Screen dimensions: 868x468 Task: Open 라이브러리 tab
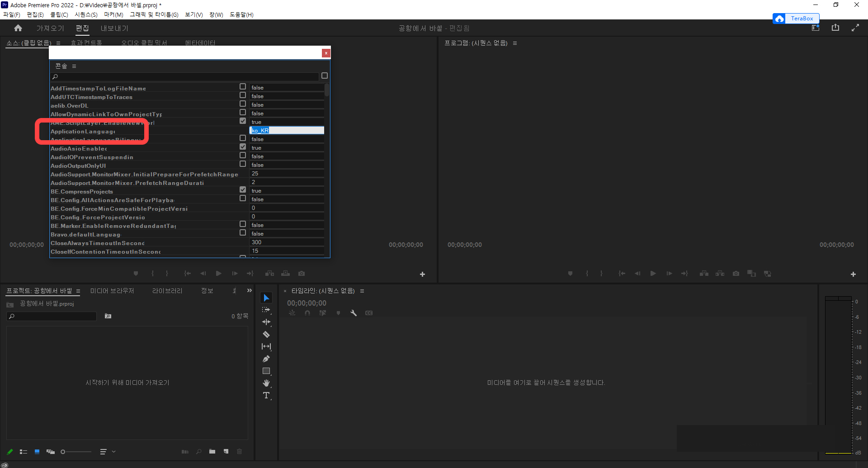[x=167, y=291]
